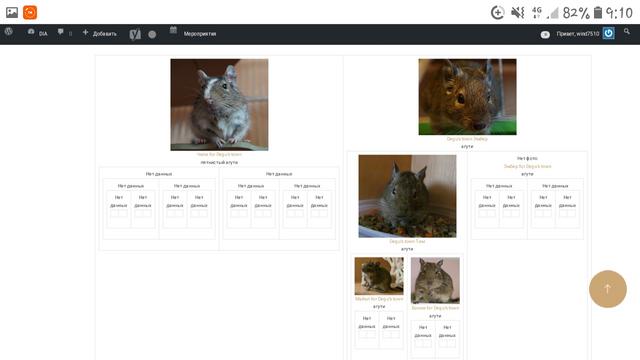Click the blue user avatar icon
This screenshot has width=640, height=360.
[609, 33]
